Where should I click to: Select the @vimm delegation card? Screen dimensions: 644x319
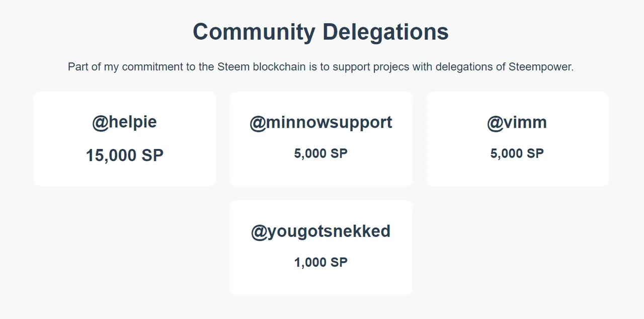(x=517, y=139)
